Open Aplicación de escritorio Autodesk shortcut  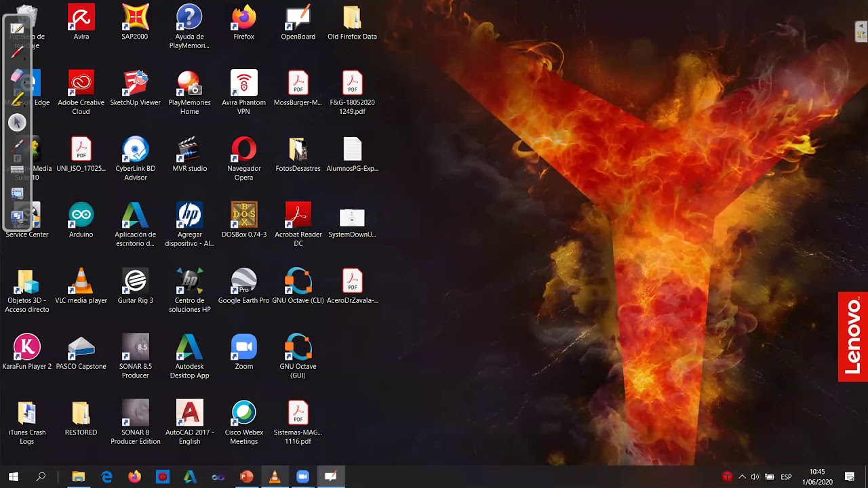pyautogui.click(x=135, y=225)
